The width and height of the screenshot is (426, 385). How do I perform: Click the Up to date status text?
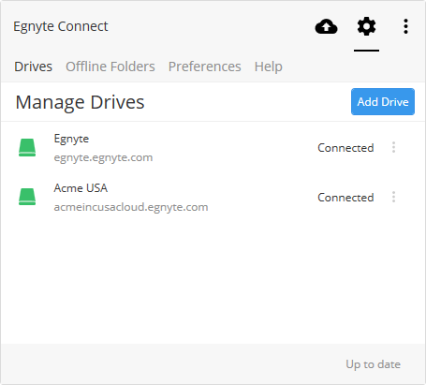click(x=373, y=364)
